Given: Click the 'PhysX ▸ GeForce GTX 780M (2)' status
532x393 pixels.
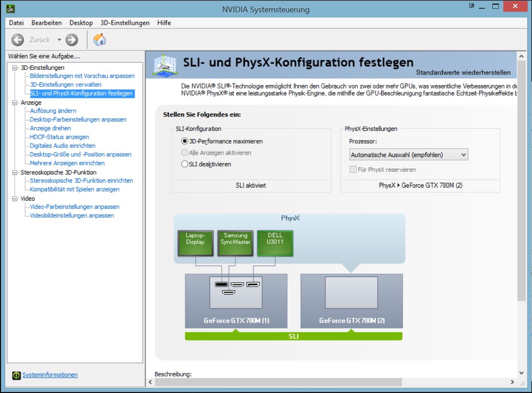Looking at the screenshot, I should click(420, 185).
